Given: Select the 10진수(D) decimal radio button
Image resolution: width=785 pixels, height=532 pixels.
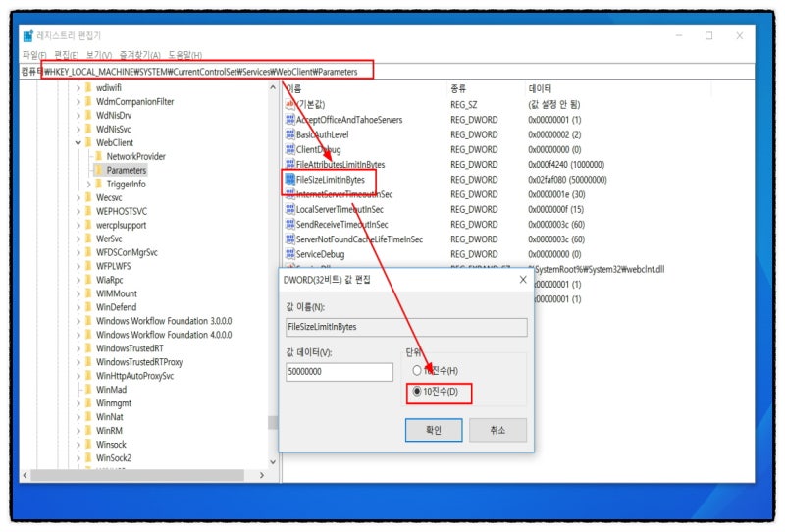Looking at the screenshot, I should (x=416, y=392).
